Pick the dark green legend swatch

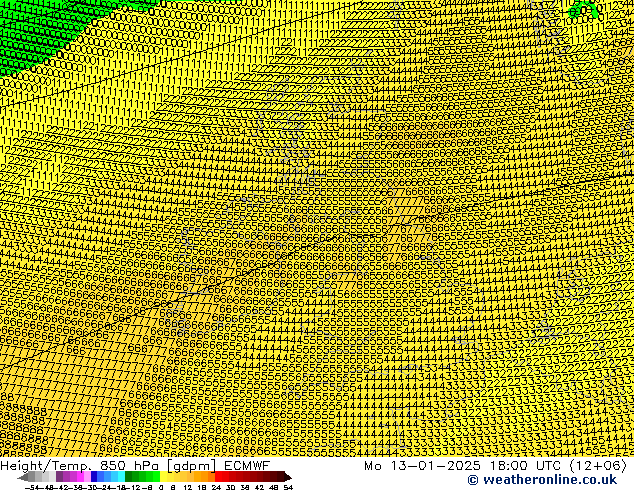click(x=128, y=476)
